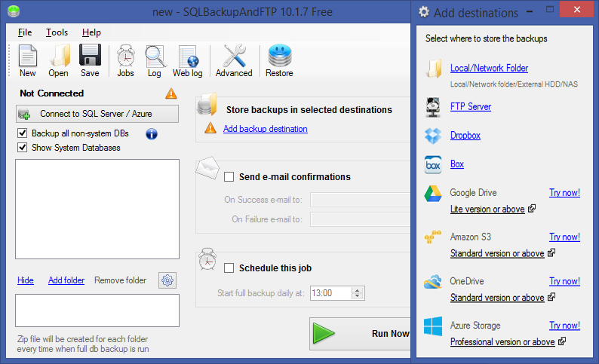The width and height of the screenshot is (599, 364).
Task: Click the empty folders list box
Action: (97, 310)
